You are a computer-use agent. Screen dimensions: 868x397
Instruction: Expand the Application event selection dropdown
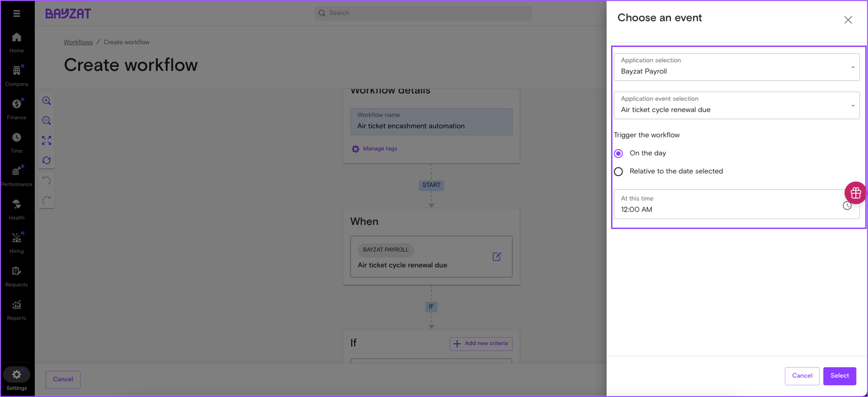pyautogui.click(x=736, y=106)
